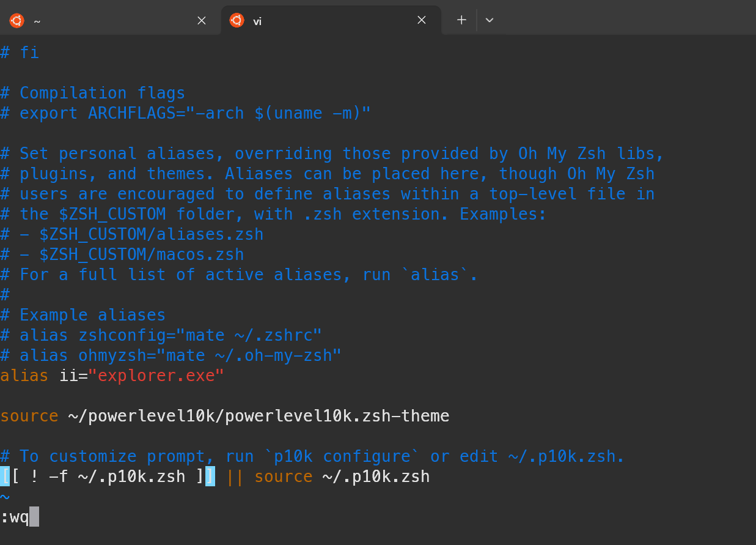The height and width of the screenshot is (545, 756).
Task: Expand the new tab profile dropdown
Action: [x=490, y=20]
